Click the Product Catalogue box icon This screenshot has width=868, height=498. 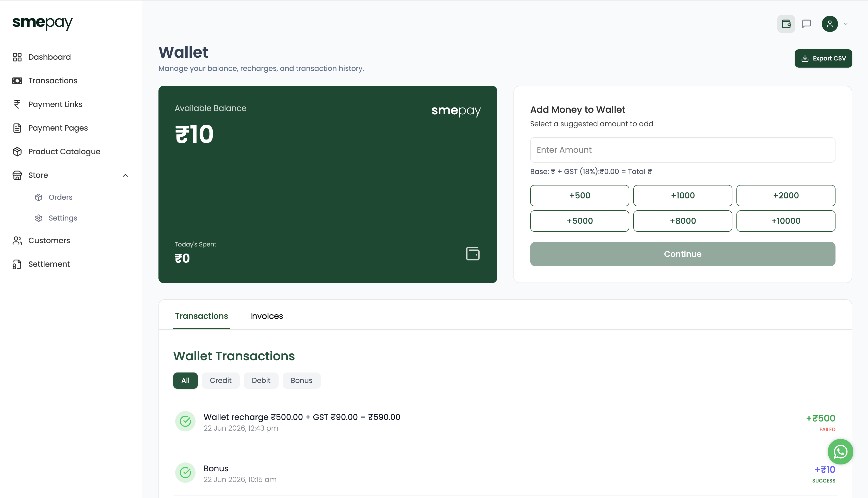(17, 151)
